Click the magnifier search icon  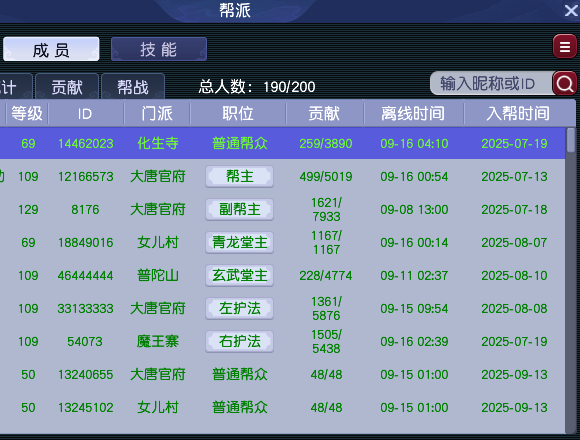(x=564, y=84)
